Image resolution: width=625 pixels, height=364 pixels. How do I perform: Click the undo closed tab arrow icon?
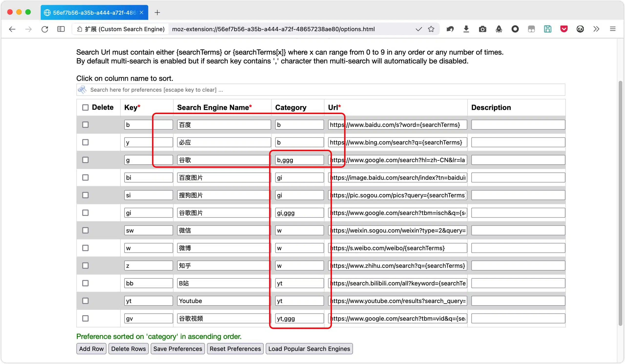(x=450, y=29)
